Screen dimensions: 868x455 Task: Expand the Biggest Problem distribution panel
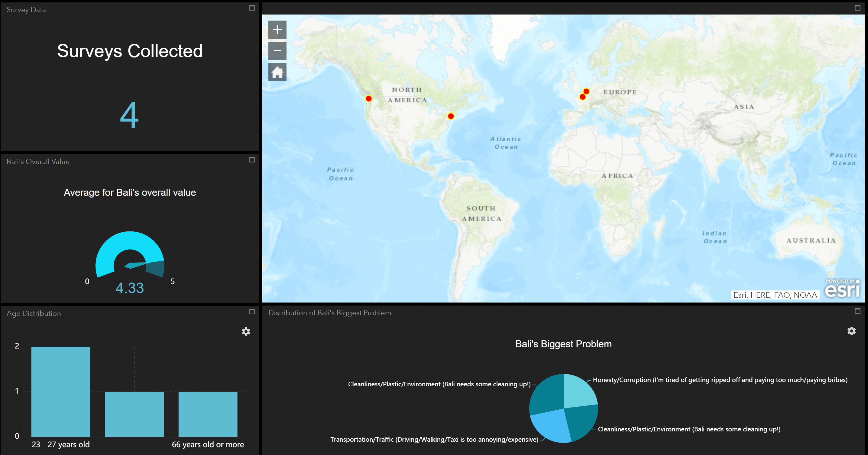coord(857,311)
